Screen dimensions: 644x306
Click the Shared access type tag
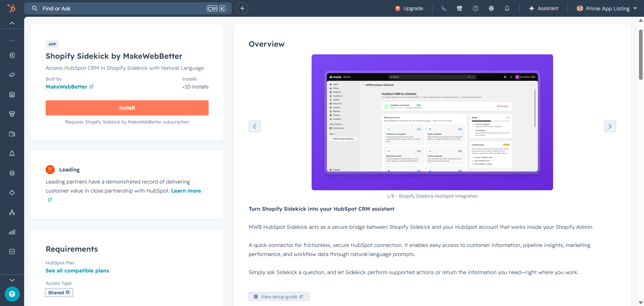[x=59, y=293]
